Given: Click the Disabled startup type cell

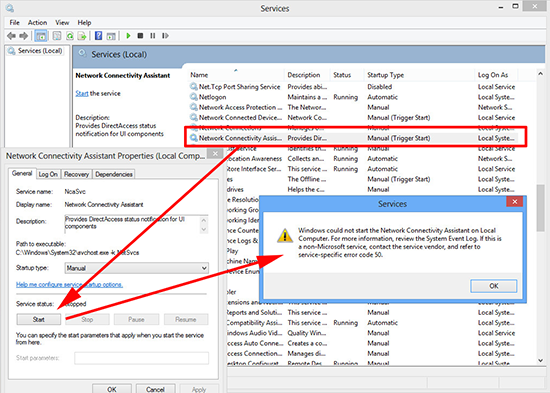Looking at the screenshot, I should (380, 87).
